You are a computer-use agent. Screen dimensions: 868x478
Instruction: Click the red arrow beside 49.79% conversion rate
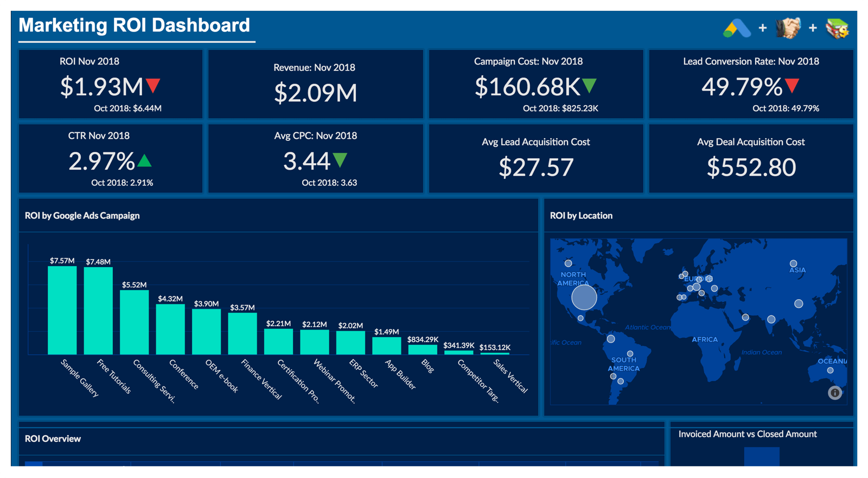tap(792, 86)
